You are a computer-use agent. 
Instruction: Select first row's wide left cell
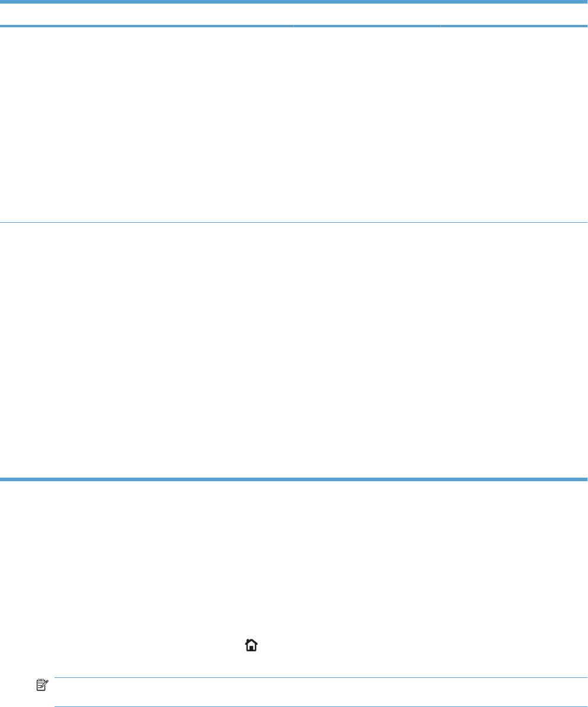(146, 124)
